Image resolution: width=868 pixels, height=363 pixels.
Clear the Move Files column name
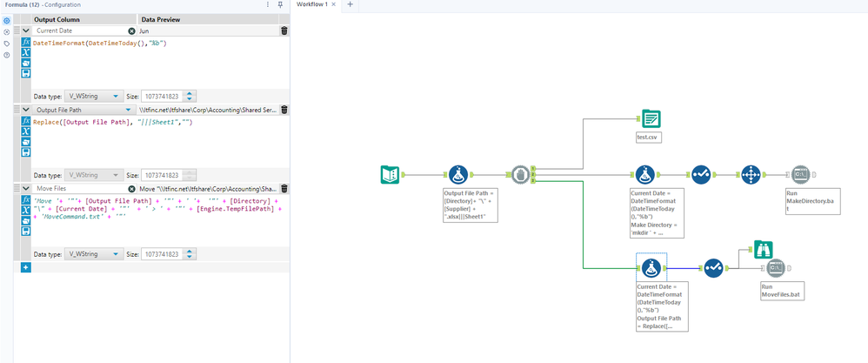(131, 188)
